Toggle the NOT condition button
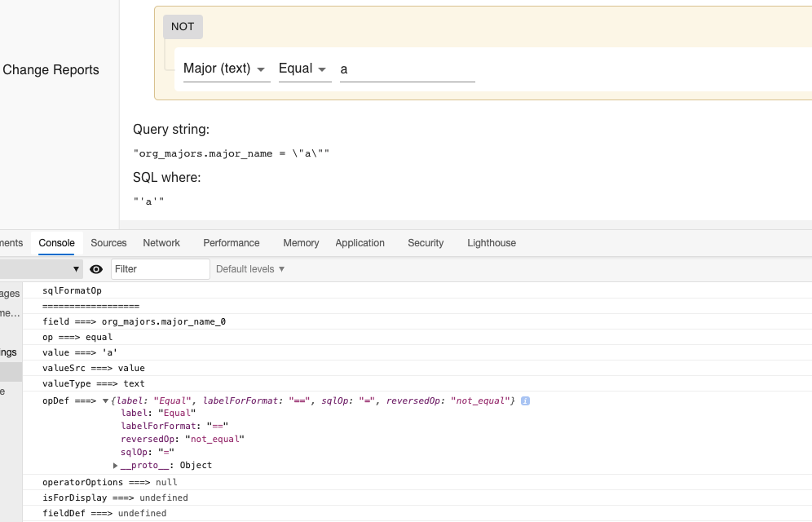 182,26
